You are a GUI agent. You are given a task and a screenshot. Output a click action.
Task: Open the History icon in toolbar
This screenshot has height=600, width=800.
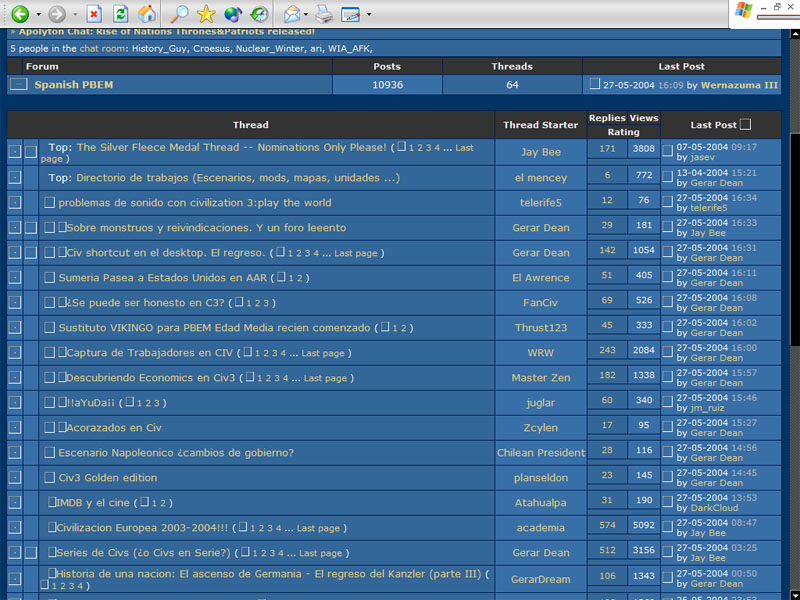click(259, 14)
